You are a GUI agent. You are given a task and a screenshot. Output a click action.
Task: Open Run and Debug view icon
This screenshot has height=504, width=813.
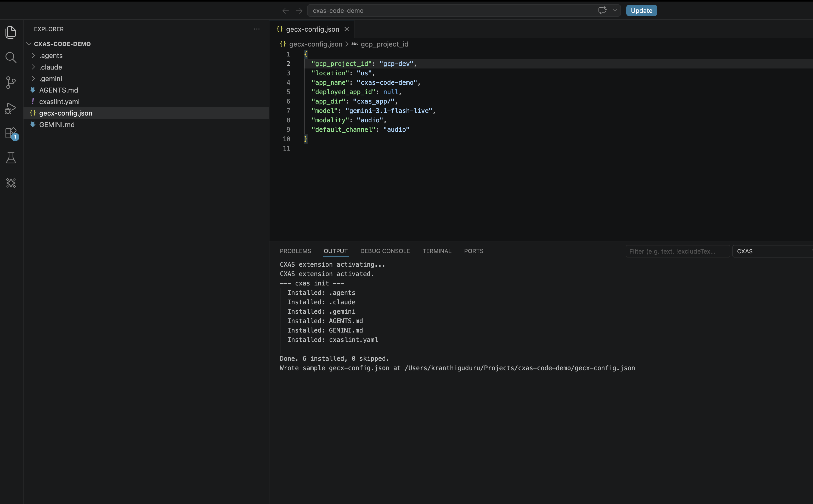coord(11,108)
